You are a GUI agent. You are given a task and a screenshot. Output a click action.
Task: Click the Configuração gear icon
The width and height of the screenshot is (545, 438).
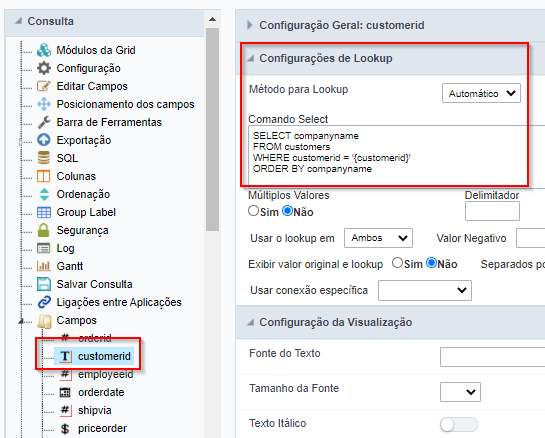pyautogui.click(x=44, y=68)
